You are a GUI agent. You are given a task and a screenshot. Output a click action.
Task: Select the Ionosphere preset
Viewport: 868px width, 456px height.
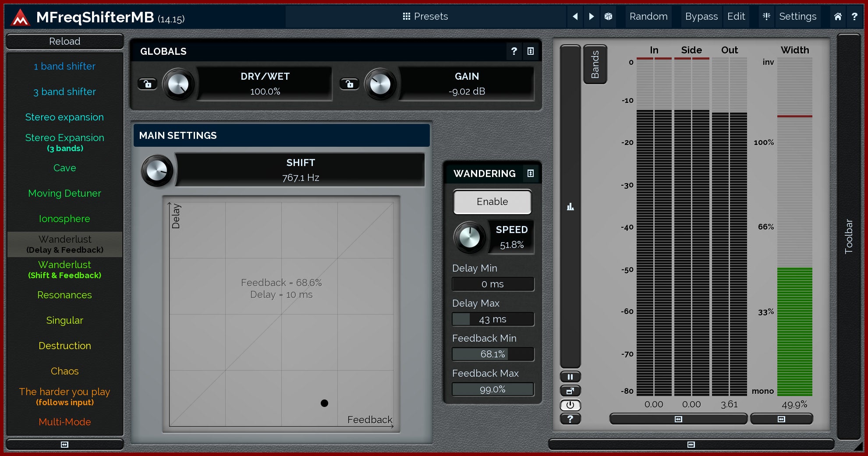[x=64, y=219]
